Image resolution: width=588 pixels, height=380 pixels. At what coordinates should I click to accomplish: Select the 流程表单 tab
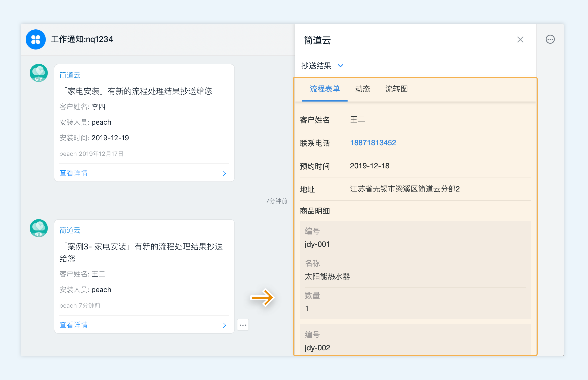(324, 89)
